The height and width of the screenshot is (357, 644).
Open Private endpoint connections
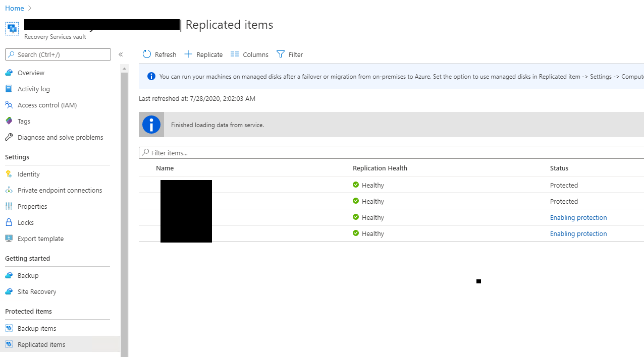(60, 191)
